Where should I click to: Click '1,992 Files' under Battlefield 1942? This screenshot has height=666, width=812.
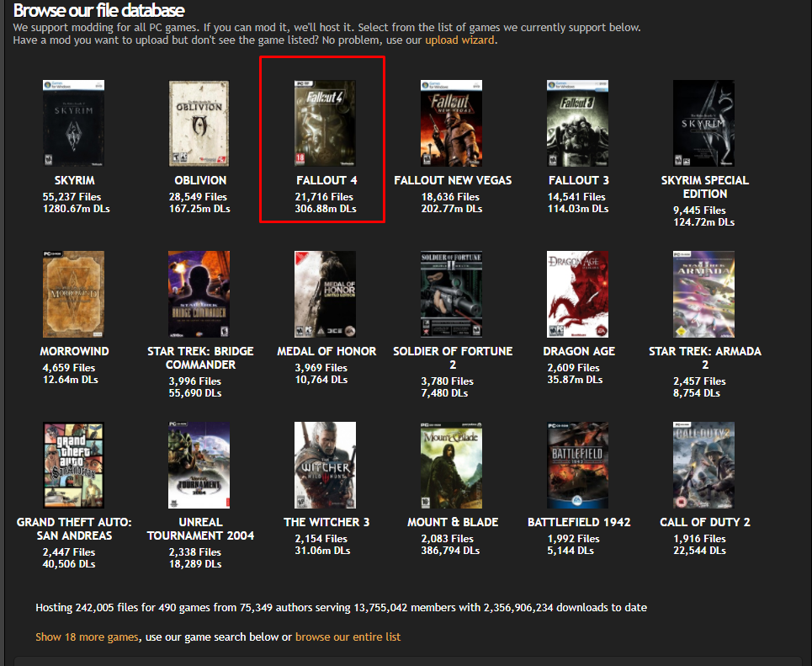click(x=574, y=539)
